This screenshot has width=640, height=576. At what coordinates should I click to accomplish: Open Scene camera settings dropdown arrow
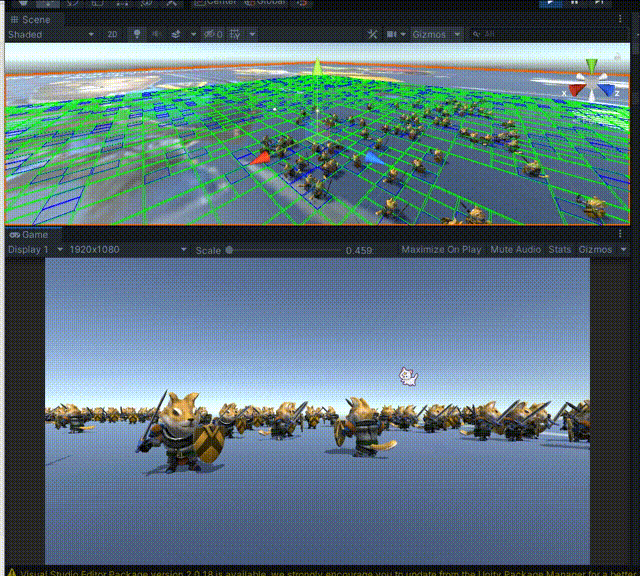click(x=403, y=34)
